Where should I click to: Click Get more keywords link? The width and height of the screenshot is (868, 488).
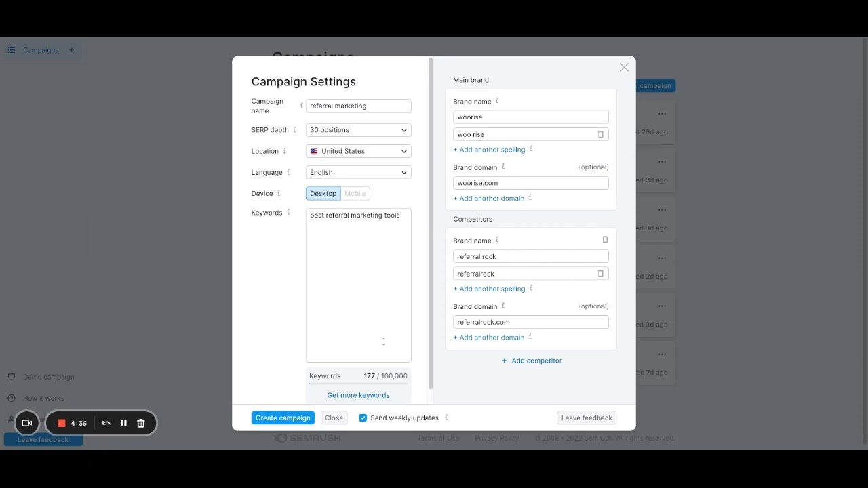point(358,395)
